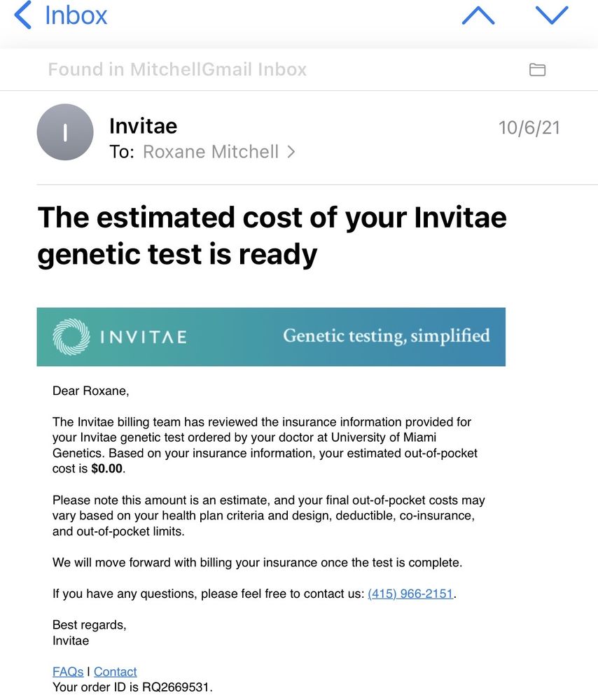Tap recipient name Roxane Mitchell
Screen dimensions: 598x700
(x=211, y=152)
